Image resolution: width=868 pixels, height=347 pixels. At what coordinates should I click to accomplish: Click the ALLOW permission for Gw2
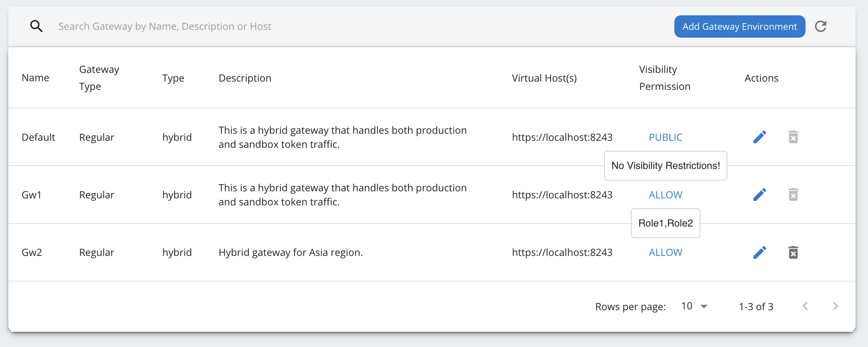(x=665, y=253)
